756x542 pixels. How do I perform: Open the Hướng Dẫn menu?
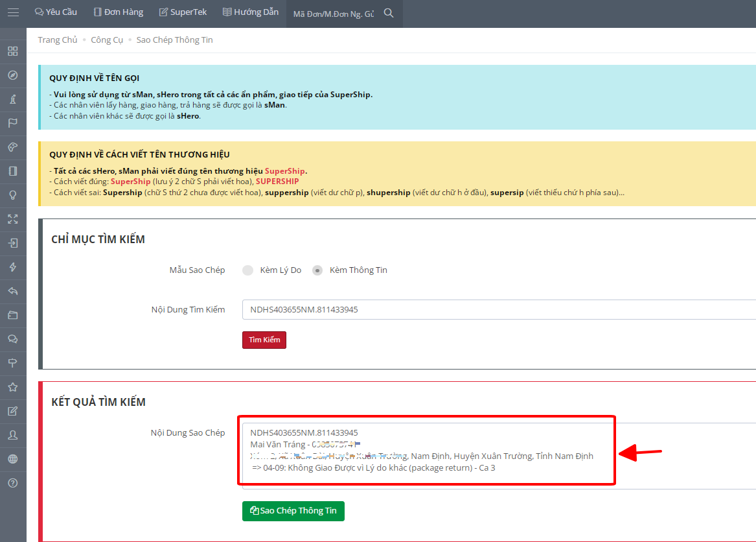[251, 12]
